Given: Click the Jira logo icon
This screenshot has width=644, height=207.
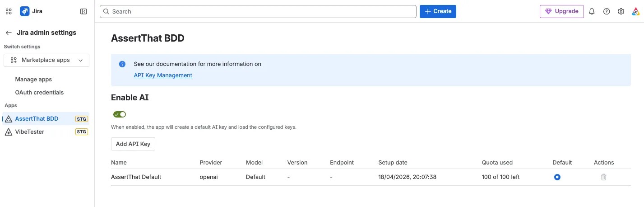Looking at the screenshot, I should (24, 11).
